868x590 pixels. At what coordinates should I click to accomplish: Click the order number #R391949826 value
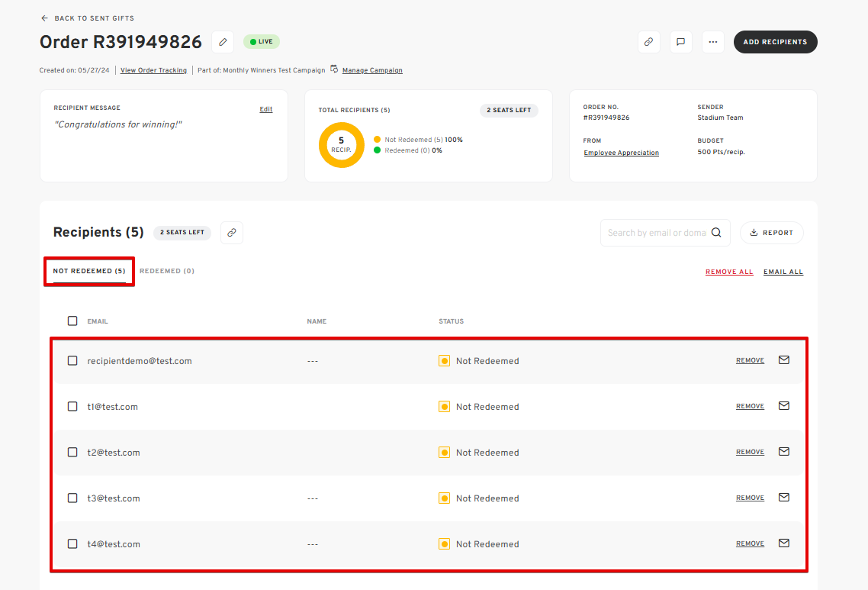[x=606, y=118]
